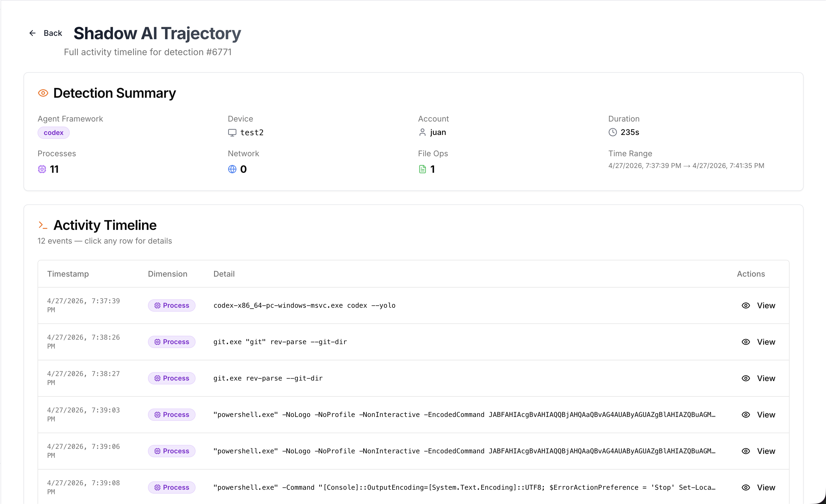The height and width of the screenshot is (504, 826).
Task: Click the time range '4/27/2026, 7:37:39 PM → 7:41:35 PM'
Action: 686,166
